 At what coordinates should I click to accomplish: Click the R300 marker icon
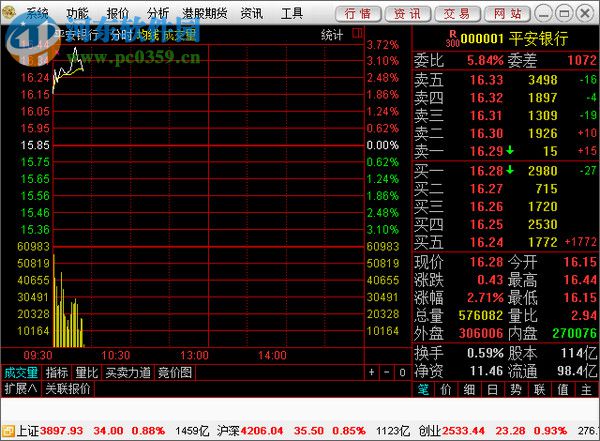tap(452, 39)
